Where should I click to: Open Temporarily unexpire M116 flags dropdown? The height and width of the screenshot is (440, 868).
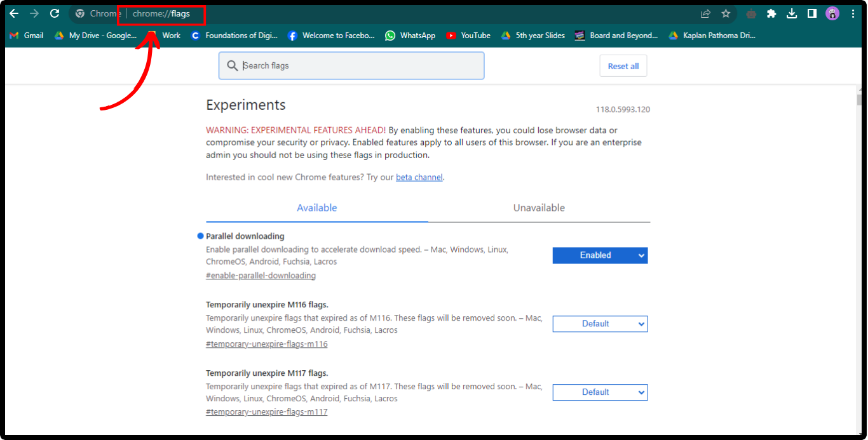point(600,324)
